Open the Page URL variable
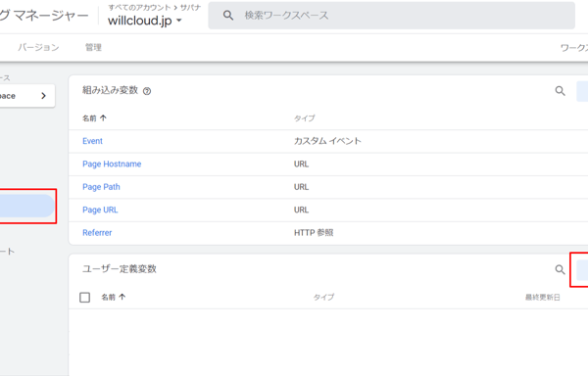Viewport: 588px width, 376px height. [100, 210]
